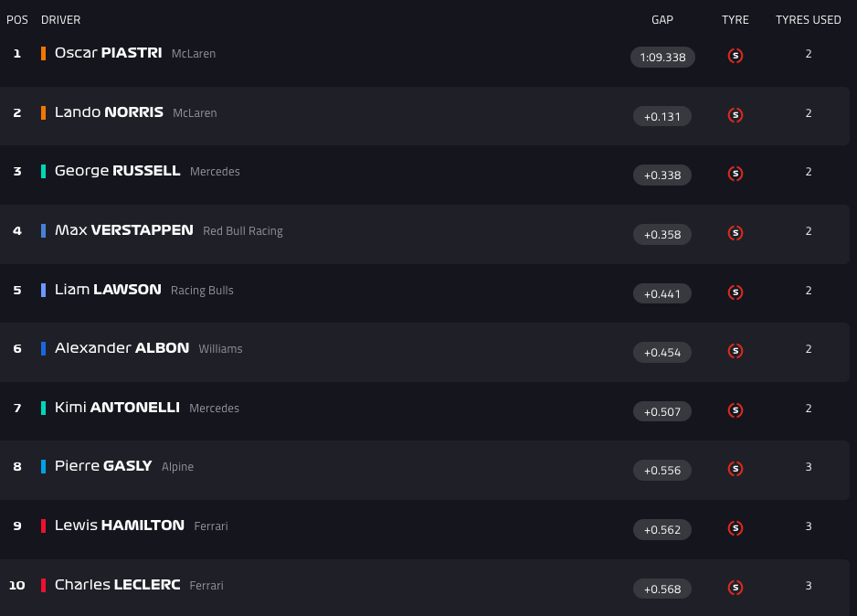Click soft tyre icon in Lawson's row
This screenshot has width=857, height=616.
[x=735, y=292]
